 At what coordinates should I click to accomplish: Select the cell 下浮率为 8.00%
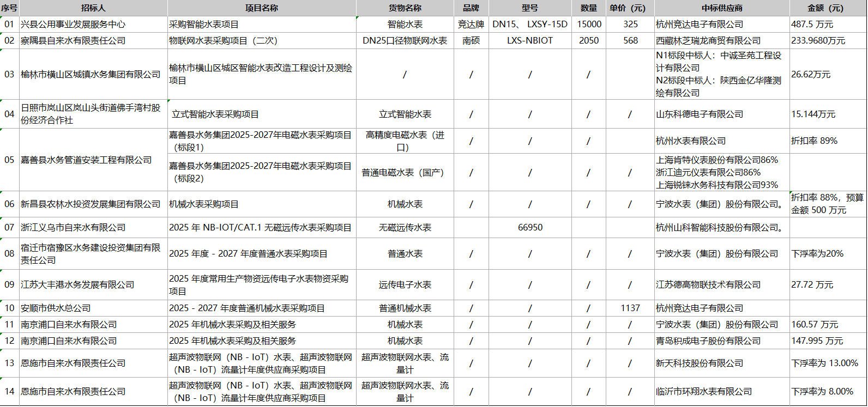(828, 392)
